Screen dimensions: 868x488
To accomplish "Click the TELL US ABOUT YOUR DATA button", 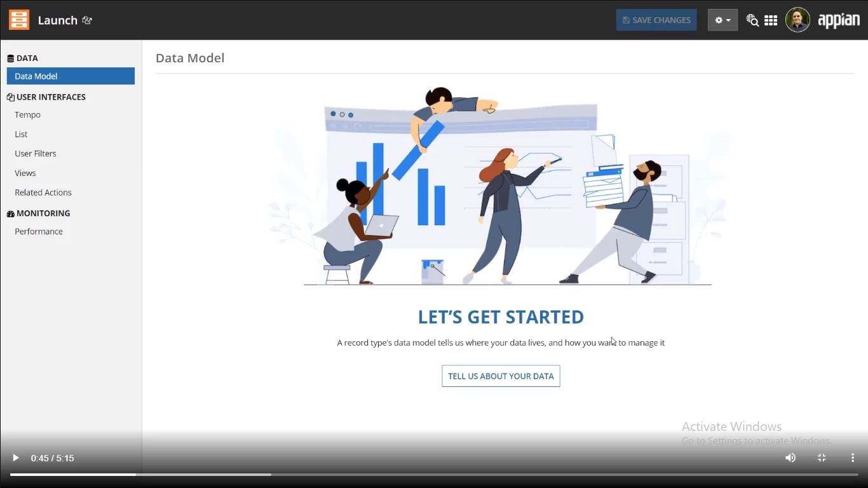I will (501, 376).
